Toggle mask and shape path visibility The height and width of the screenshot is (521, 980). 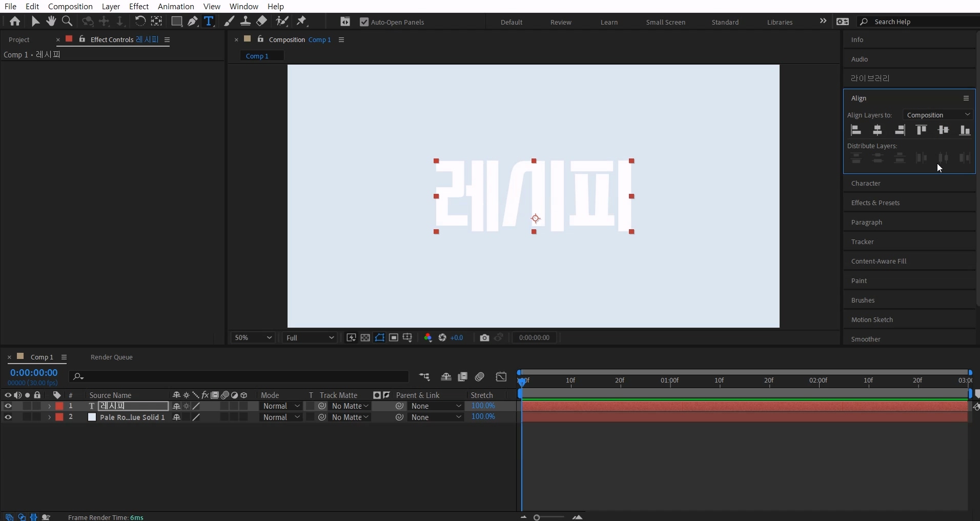[380, 338]
